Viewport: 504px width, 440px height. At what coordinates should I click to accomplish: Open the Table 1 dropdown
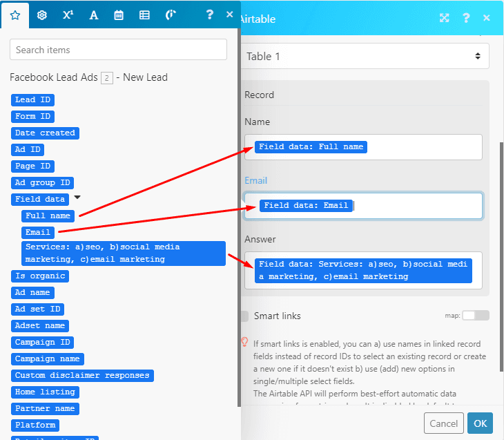pyautogui.click(x=365, y=57)
